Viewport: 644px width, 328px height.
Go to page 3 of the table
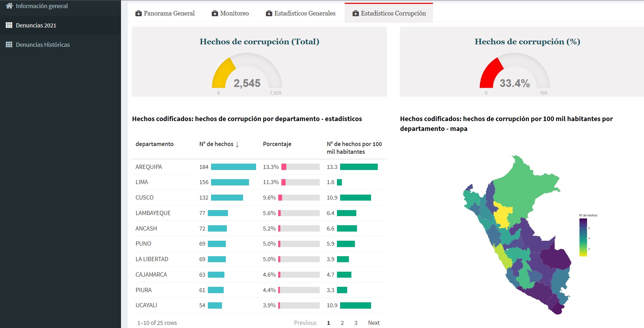pos(356,322)
